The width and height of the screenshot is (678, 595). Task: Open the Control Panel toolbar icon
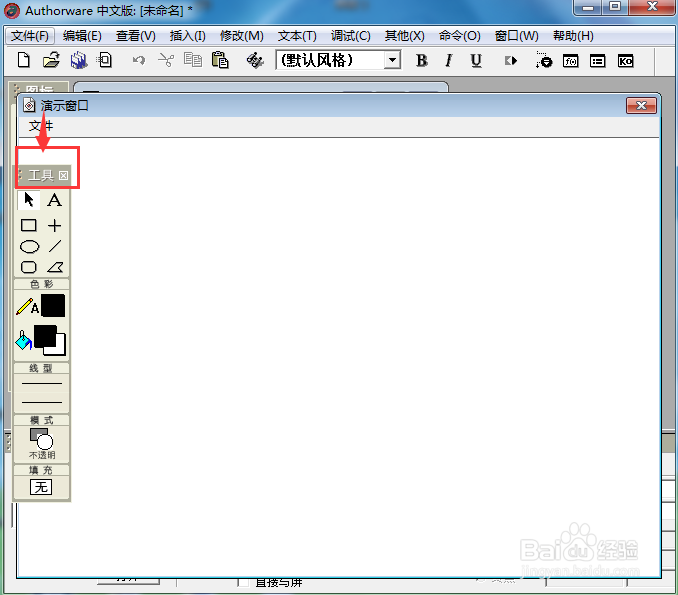pyautogui.click(x=544, y=60)
